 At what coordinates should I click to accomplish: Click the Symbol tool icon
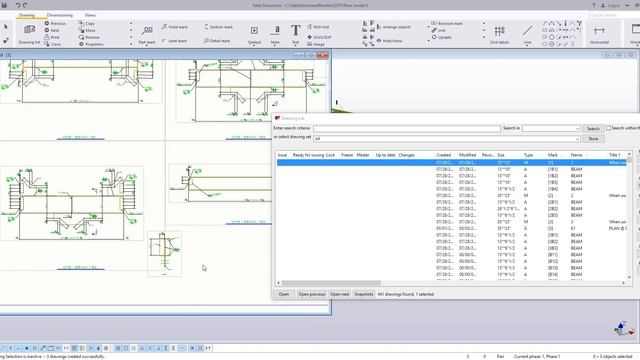[254, 31]
